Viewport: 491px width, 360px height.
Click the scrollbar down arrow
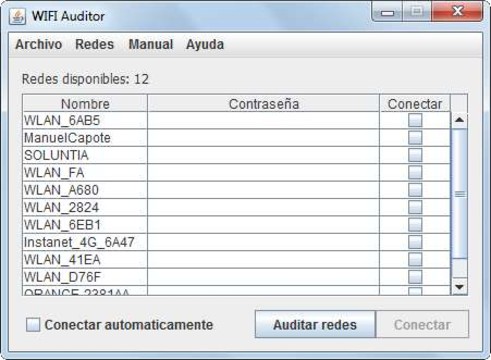click(x=459, y=287)
